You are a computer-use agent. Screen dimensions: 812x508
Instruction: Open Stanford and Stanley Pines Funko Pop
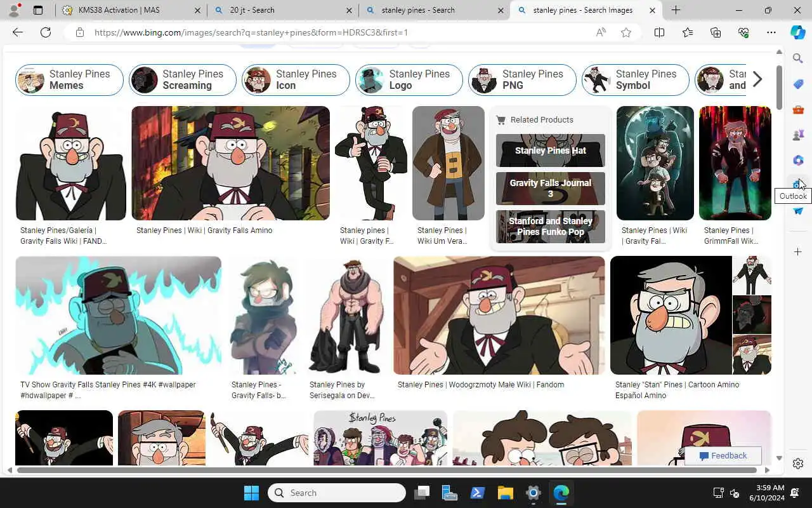click(551, 227)
